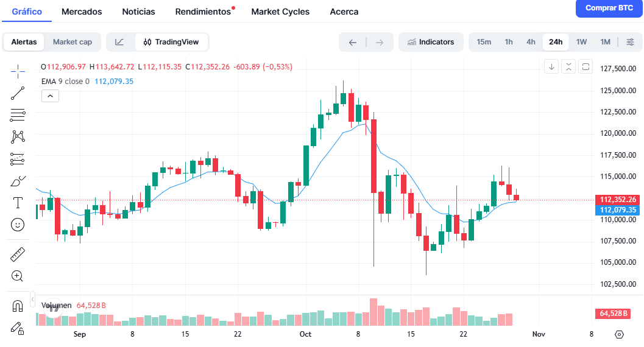Toggle lock all drawing tools
Screen dimensions: 644x347
coord(18,328)
